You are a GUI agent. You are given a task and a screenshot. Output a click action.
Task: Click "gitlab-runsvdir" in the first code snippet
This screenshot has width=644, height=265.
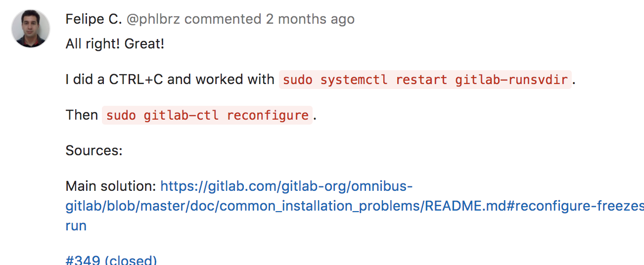coord(511,80)
